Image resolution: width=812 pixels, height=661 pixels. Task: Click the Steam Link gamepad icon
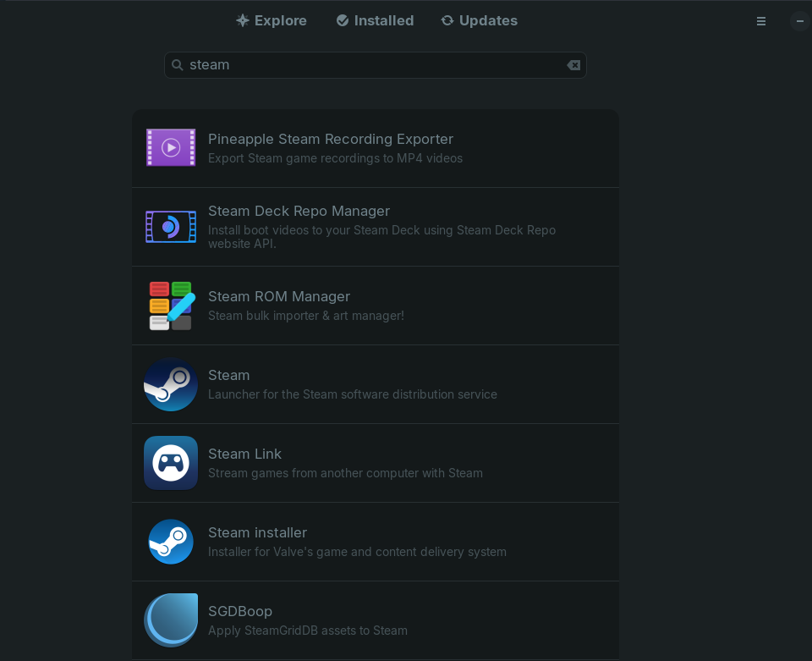171,463
